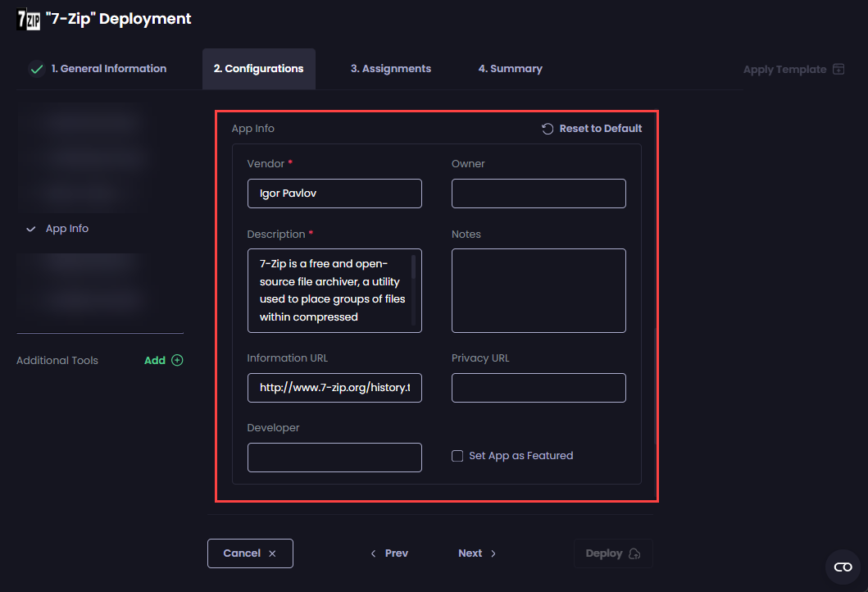Screen dimensions: 868x592
Task: Click the checkmark next to App Info
Action: tap(31, 228)
